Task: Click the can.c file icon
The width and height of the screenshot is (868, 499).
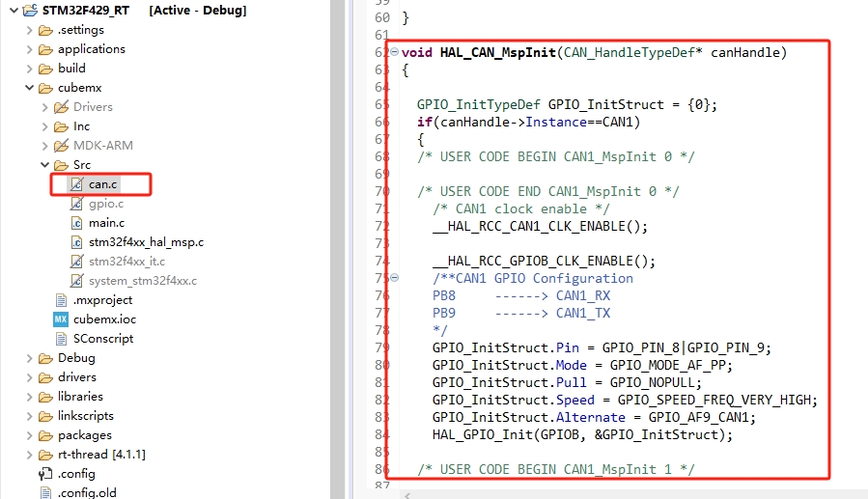Action: pyautogui.click(x=76, y=183)
